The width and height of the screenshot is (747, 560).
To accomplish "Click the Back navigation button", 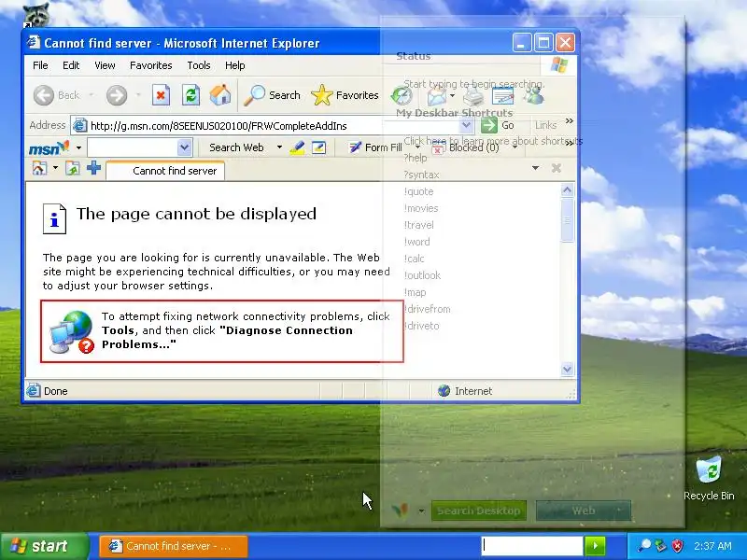I will 56,95.
